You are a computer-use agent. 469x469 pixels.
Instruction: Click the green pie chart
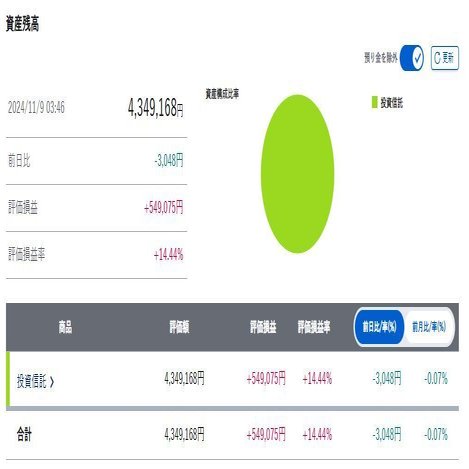pos(297,174)
